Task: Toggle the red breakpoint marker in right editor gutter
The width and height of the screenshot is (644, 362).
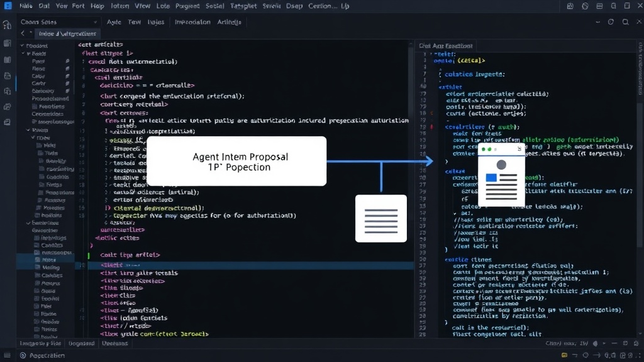Action: 431,127
